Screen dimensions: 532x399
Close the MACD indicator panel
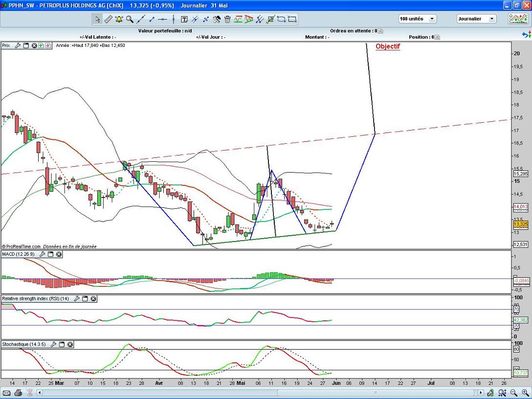pyautogui.click(x=59, y=254)
